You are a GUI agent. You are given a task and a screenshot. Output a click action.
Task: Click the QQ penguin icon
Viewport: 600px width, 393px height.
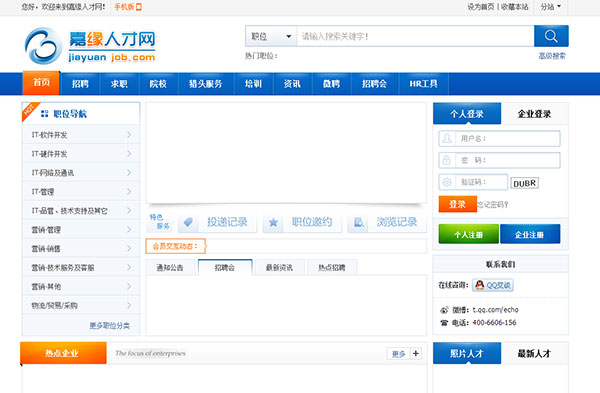coord(479,285)
